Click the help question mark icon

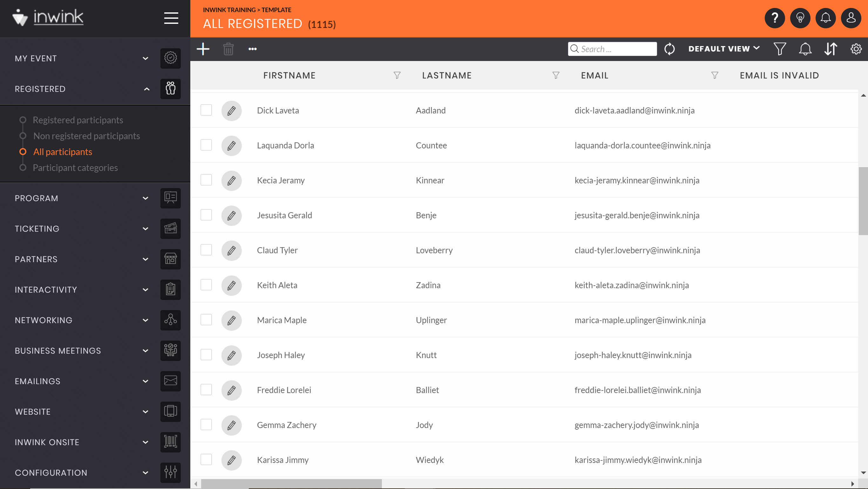[774, 18]
